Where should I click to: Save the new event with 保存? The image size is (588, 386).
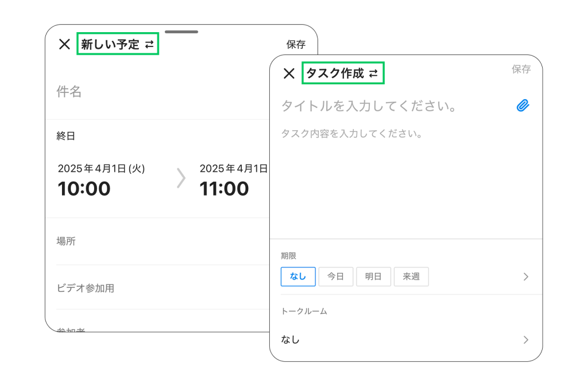point(296,44)
